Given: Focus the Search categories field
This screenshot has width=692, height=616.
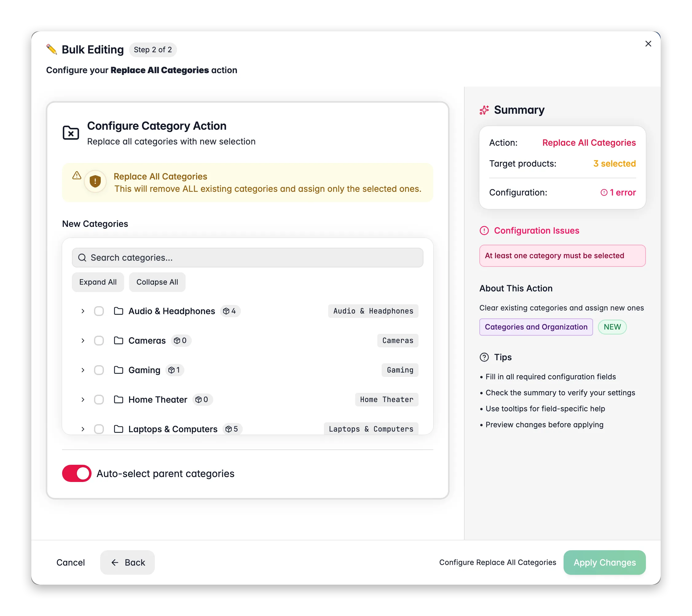Looking at the screenshot, I should [x=247, y=258].
